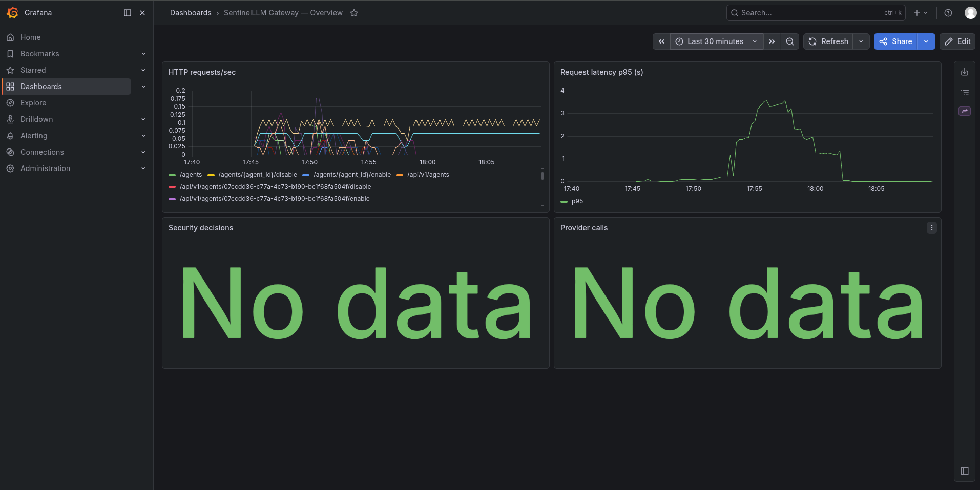Open Administration in the sidebar

[45, 168]
